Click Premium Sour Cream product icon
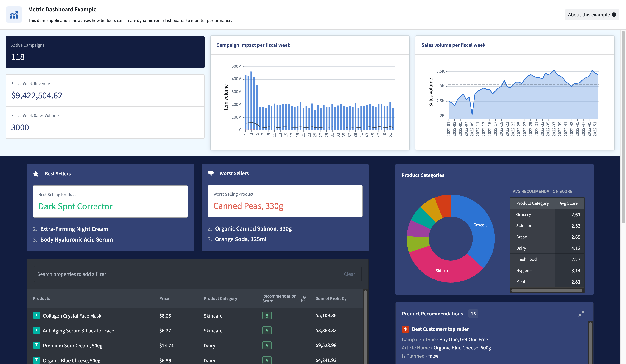The width and height of the screenshot is (626, 364). click(37, 345)
